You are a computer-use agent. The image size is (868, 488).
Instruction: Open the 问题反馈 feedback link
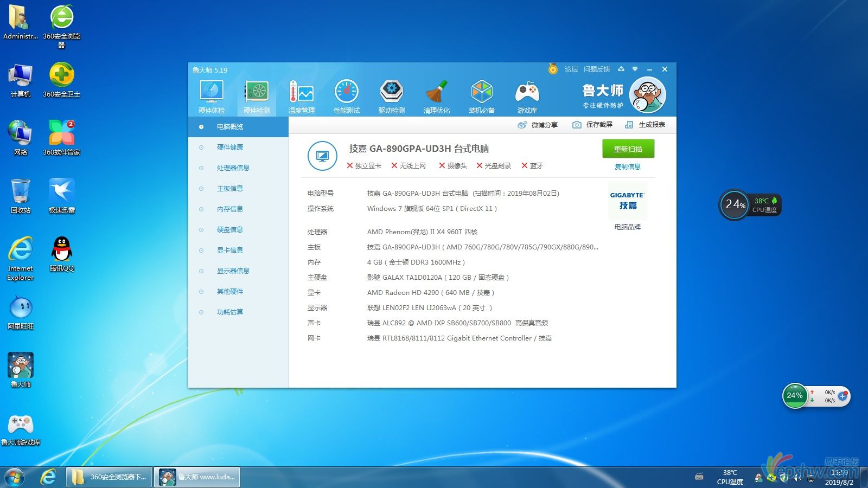[x=597, y=69]
